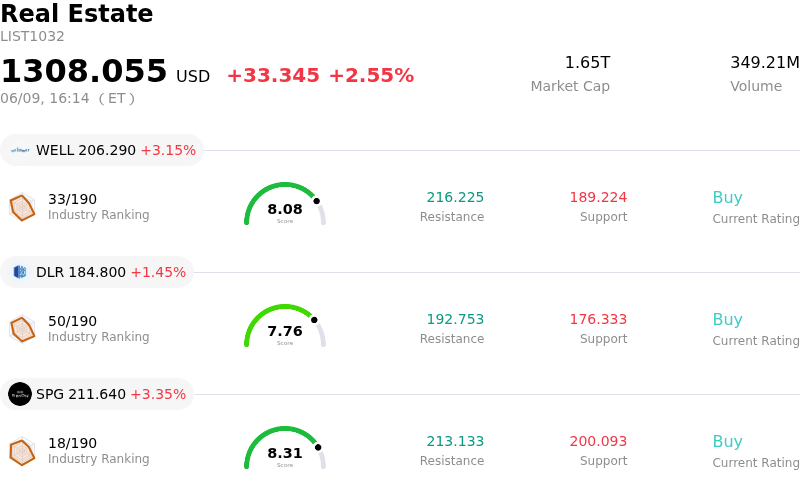Select the WELL resistance value 216.225
This screenshot has width=800, height=488.
coord(455,197)
